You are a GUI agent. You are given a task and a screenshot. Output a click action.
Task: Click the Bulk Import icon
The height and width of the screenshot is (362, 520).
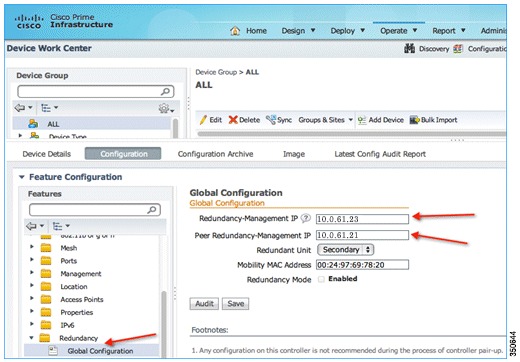pos(414,120)
